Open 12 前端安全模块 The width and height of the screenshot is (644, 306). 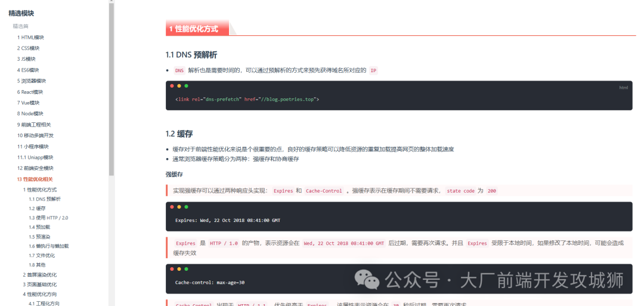[35, 168]
